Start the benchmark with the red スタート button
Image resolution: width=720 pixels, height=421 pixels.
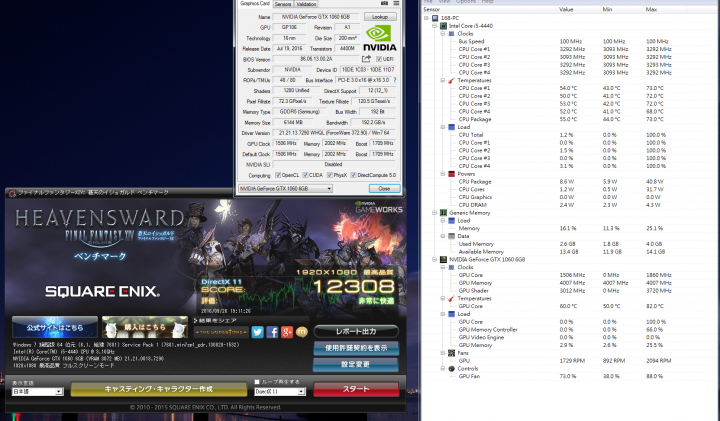[x=356, y=389]
